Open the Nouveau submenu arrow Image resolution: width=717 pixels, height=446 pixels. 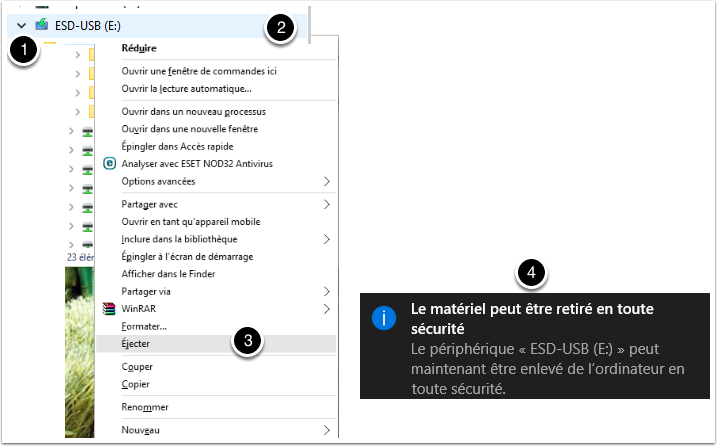tap(326, 430)
